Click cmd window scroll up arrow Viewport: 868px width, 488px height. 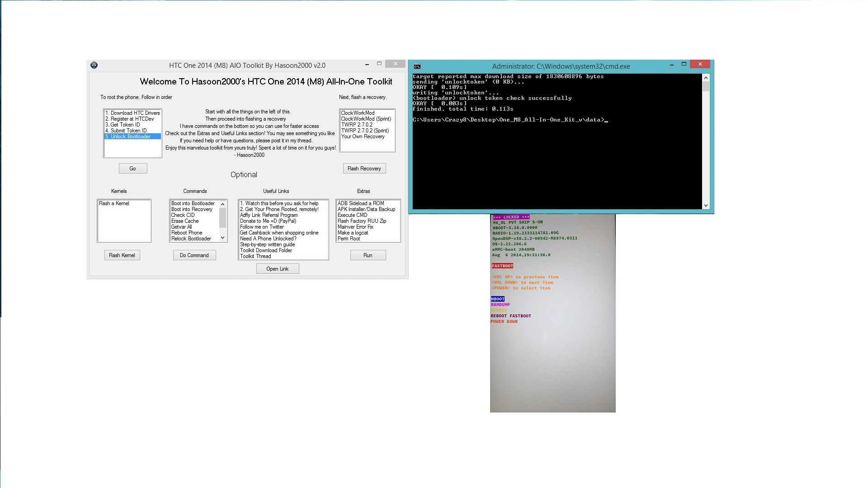tap(706, 77)
